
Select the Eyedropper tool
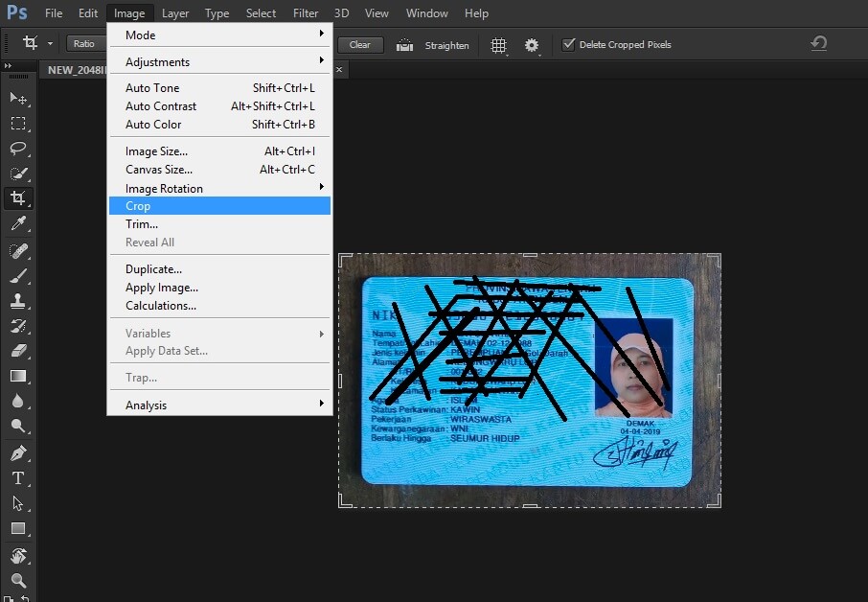click(18, 223)
